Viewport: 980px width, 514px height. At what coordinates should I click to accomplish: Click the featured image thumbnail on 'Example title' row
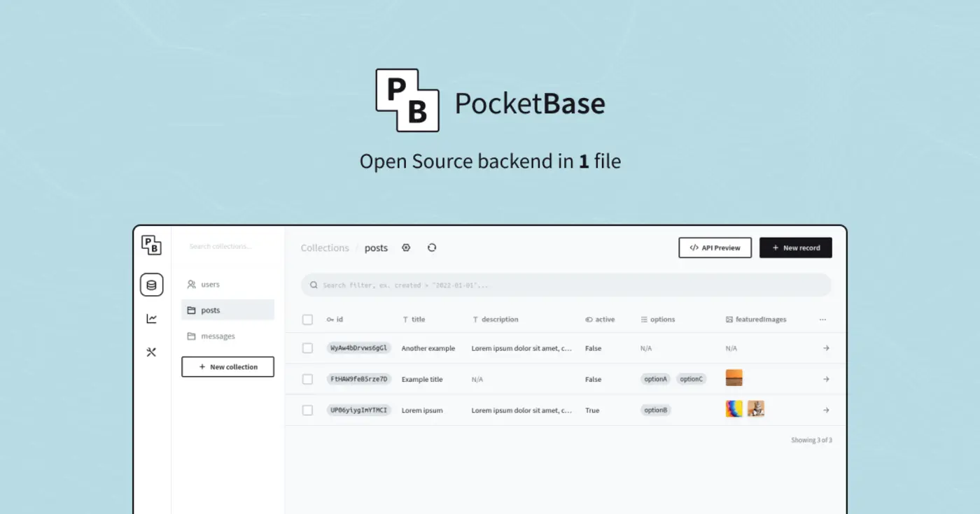[x=734, y=376]
